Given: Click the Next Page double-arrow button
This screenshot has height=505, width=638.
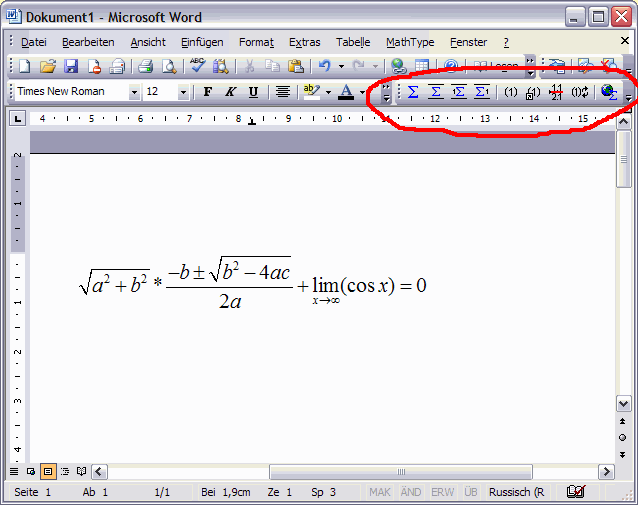Looking at the screenshot, I should click(623, 455).
